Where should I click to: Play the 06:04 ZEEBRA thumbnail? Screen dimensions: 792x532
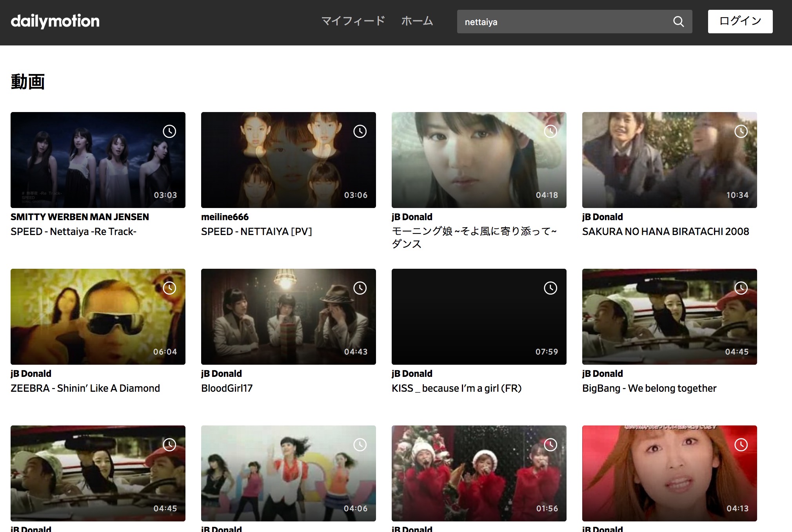point(98,317)
